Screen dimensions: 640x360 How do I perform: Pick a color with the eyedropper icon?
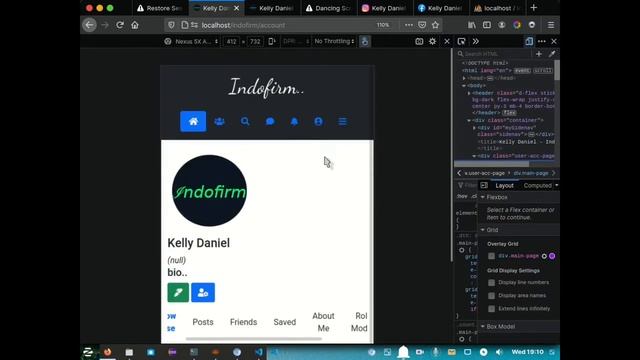click(x=552, y=54)
